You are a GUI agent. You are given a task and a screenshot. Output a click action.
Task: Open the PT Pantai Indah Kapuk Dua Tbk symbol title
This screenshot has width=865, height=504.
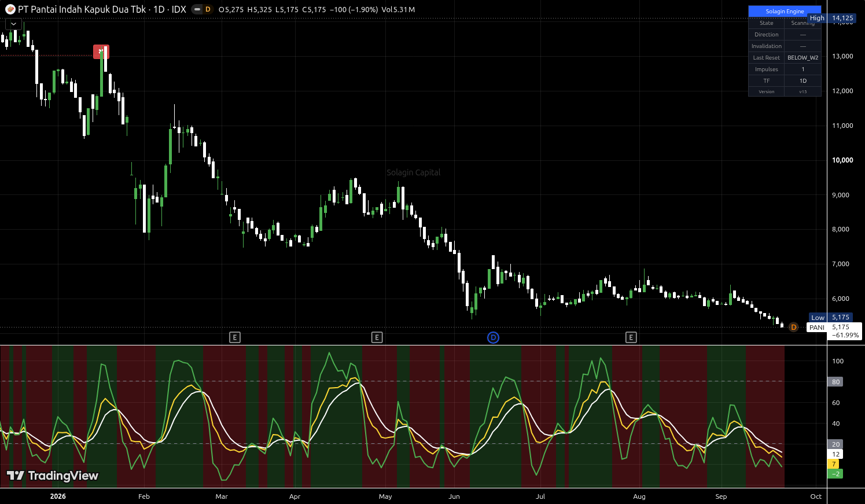point(82,9)
